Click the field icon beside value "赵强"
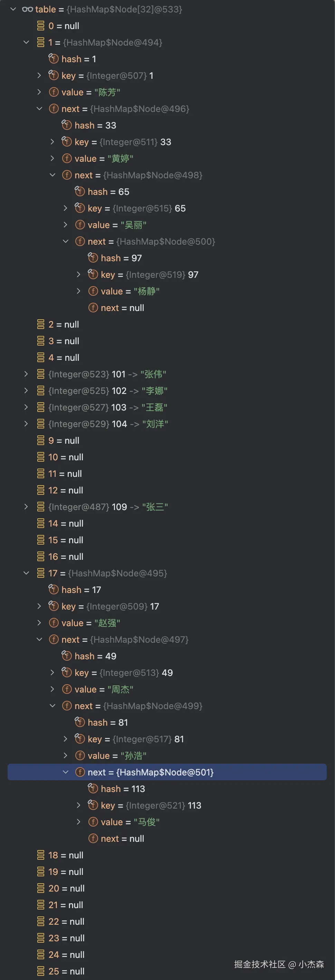 point(54,623)
